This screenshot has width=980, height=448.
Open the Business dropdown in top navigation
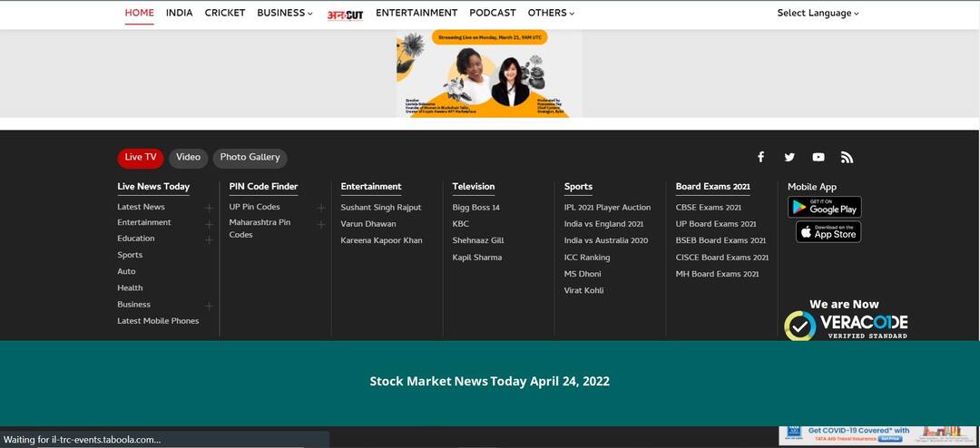[284, 13]
